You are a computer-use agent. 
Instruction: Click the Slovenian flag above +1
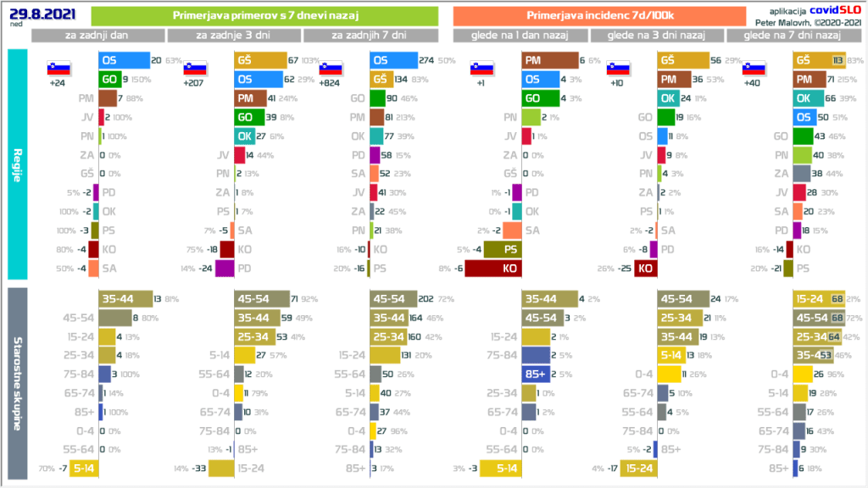(x=482, y=69)
